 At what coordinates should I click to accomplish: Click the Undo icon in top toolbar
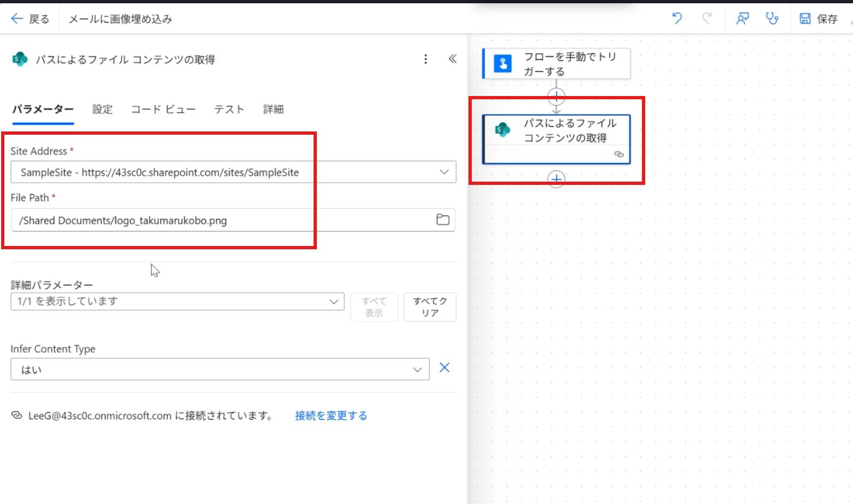point(677,18)
